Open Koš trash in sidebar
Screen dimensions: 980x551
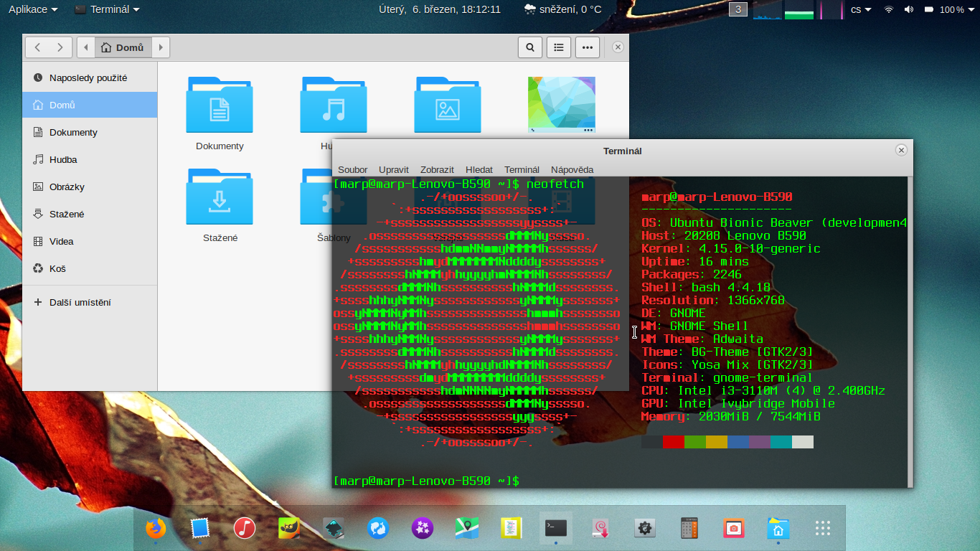coord(90,268)
